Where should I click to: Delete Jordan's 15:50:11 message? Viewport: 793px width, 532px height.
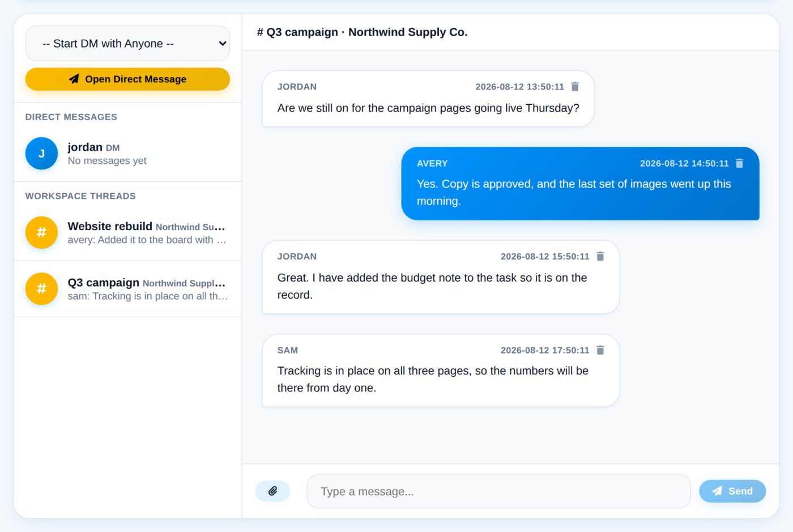point(600,256)
